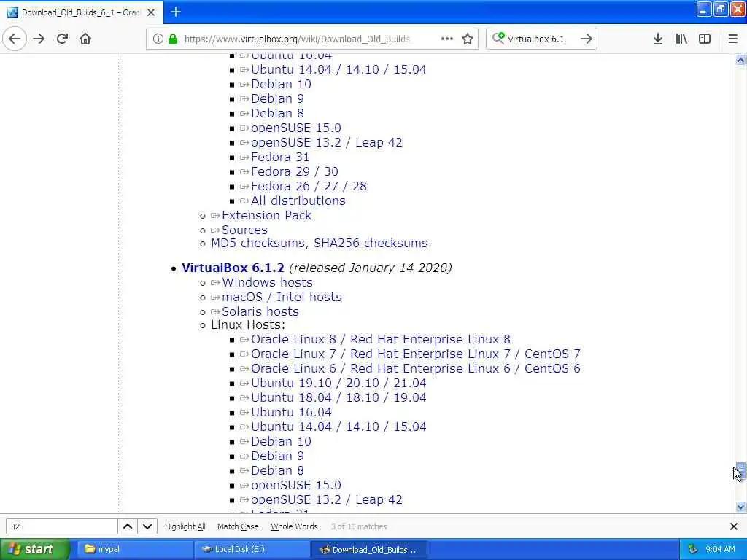Open a new browser tab
747x560 pixels.
pos(176,12)
